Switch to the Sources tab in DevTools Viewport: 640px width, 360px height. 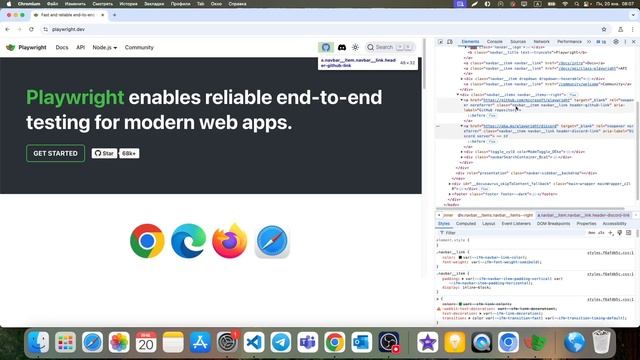[518, 42]
